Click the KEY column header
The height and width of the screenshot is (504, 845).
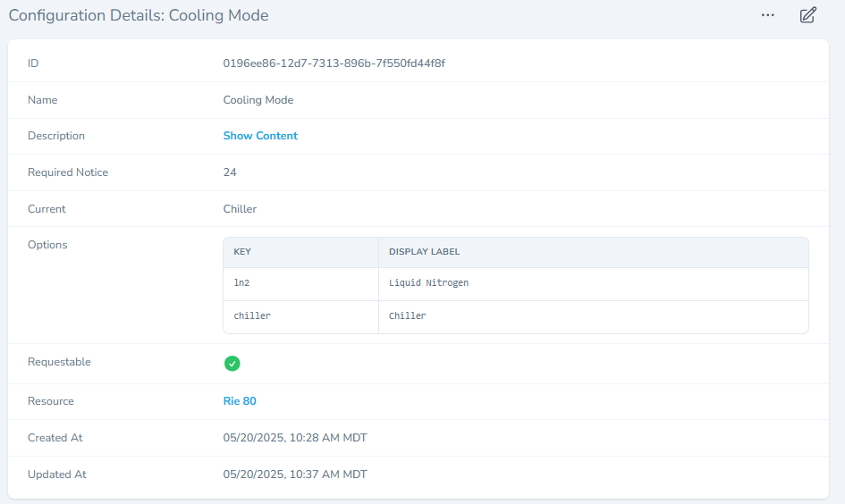pyautogui.click(x=242, y=252)
